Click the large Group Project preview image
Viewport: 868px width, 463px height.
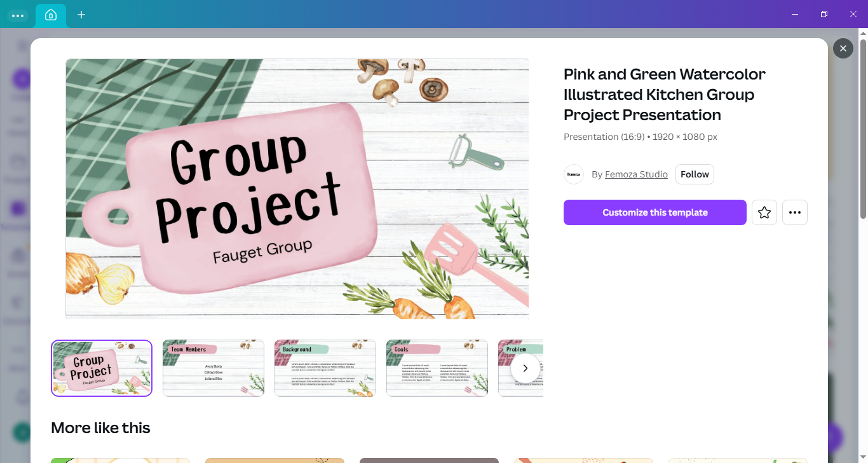point(297,189)
